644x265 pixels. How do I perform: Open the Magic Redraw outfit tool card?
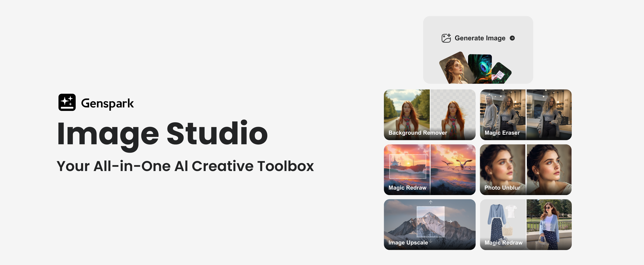[x=525, y=224]
